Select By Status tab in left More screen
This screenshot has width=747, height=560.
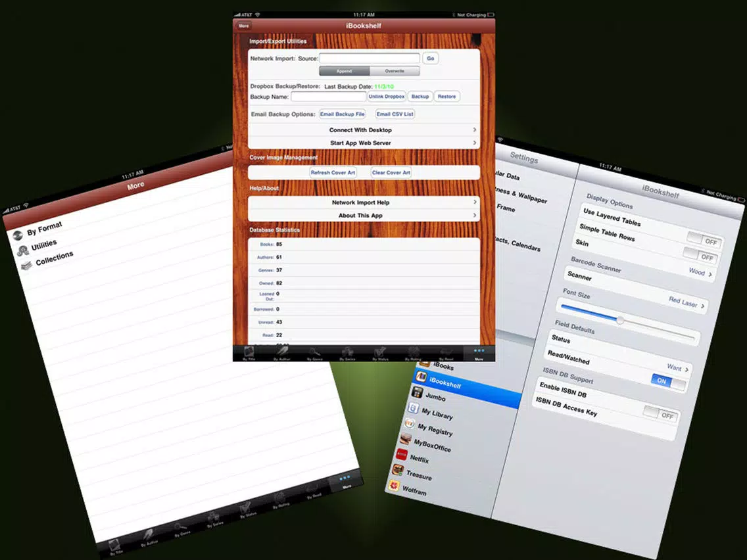pos(247,511)
